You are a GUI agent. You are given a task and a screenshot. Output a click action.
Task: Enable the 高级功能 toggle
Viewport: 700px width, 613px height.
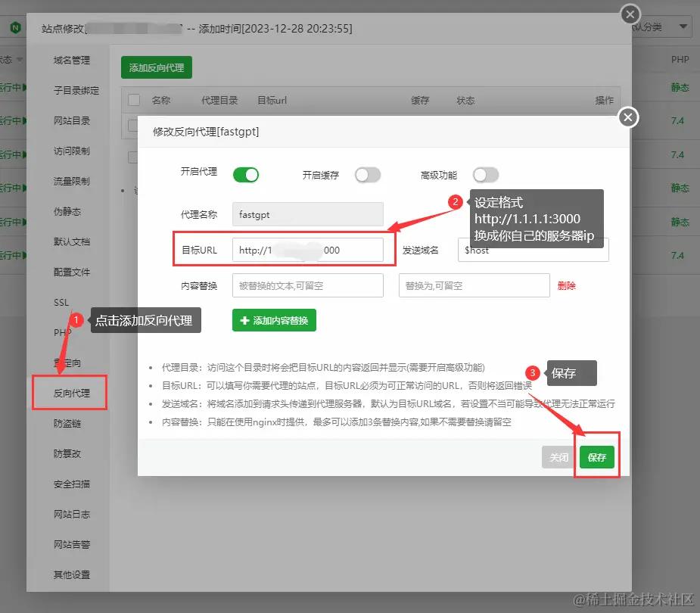tap(485, 174)
